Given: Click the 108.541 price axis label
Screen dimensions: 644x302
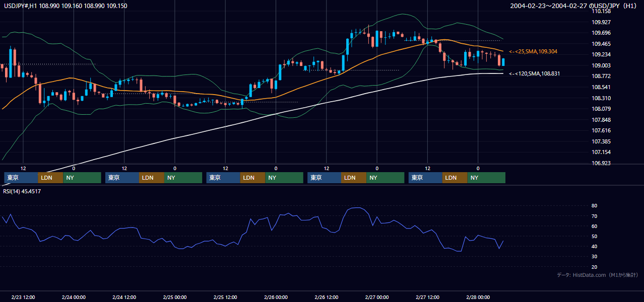Looking at the screenshot, I should coord(601,87).
